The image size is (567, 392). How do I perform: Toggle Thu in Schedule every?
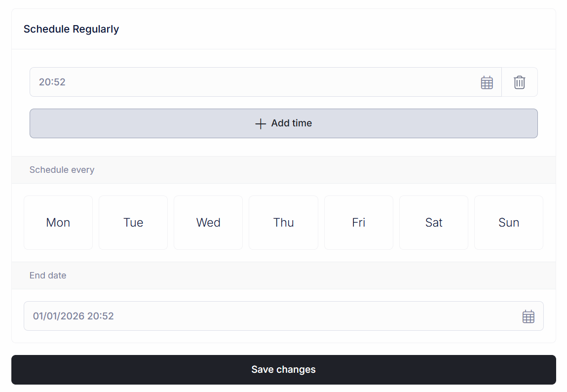(283, 223)
